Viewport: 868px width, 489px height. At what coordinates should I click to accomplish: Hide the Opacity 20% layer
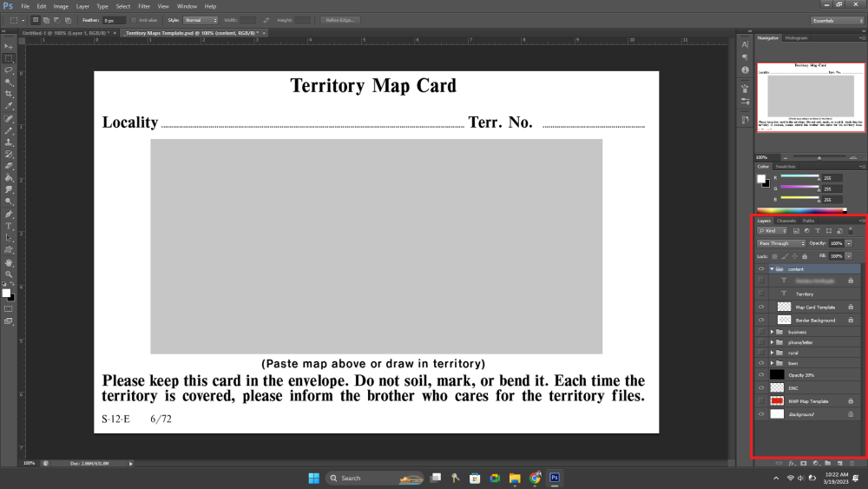761,374
